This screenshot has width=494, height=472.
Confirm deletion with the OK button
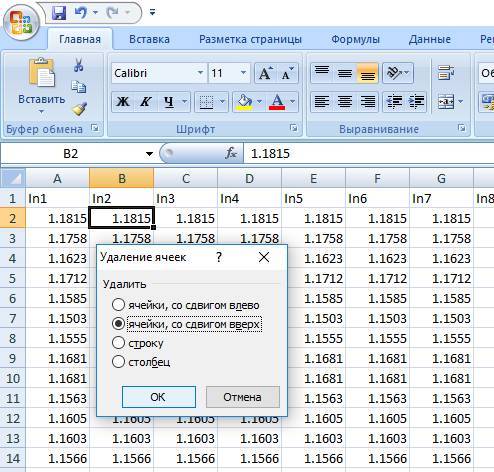coord(159,397)
